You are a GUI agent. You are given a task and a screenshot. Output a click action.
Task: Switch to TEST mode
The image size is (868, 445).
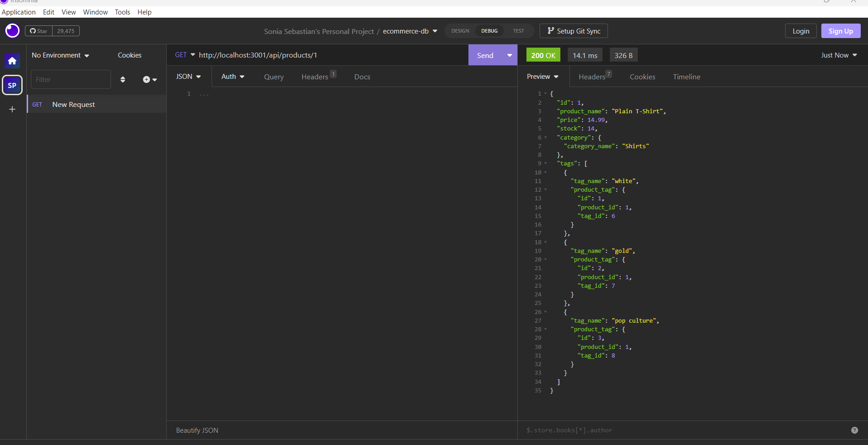[x=518, y=31]
